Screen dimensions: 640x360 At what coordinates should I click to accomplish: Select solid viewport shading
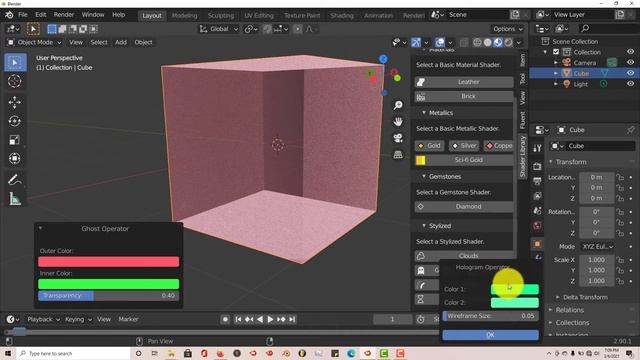click(x=487, y=42)
